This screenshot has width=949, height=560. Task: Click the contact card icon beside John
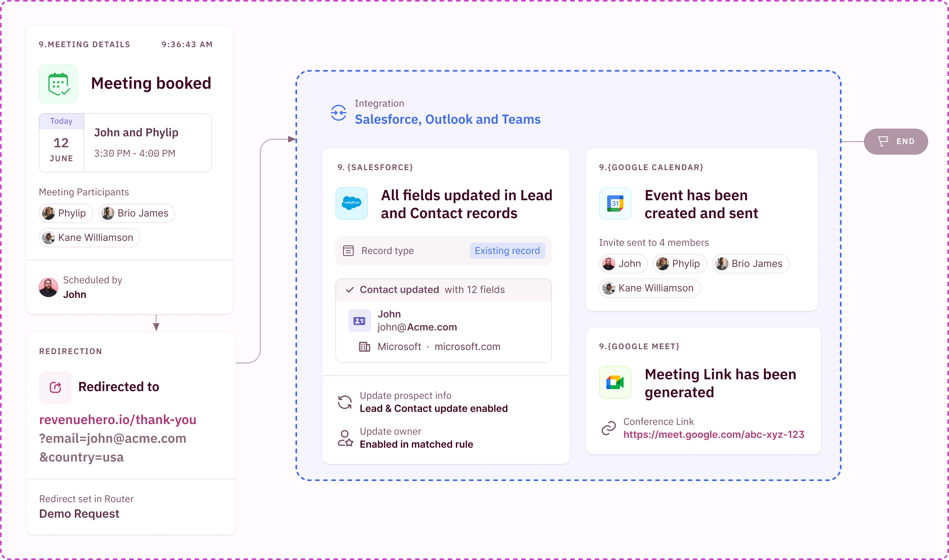point(359,321)
